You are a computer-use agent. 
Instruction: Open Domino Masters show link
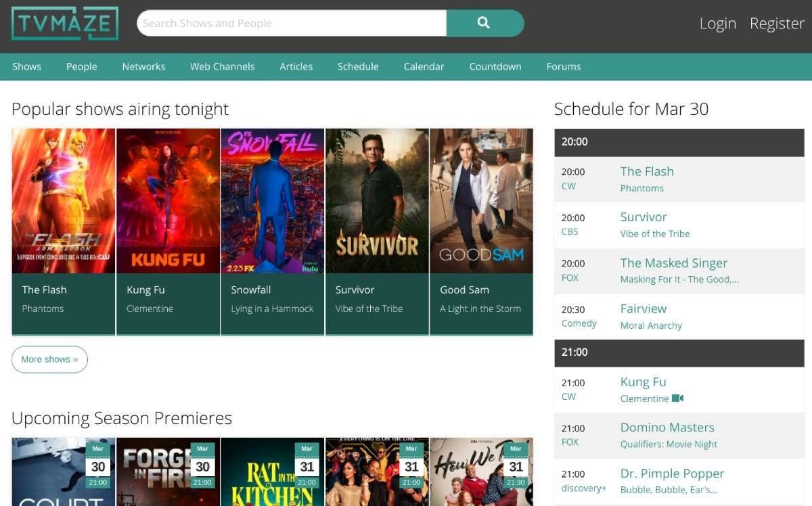(667, 427)
